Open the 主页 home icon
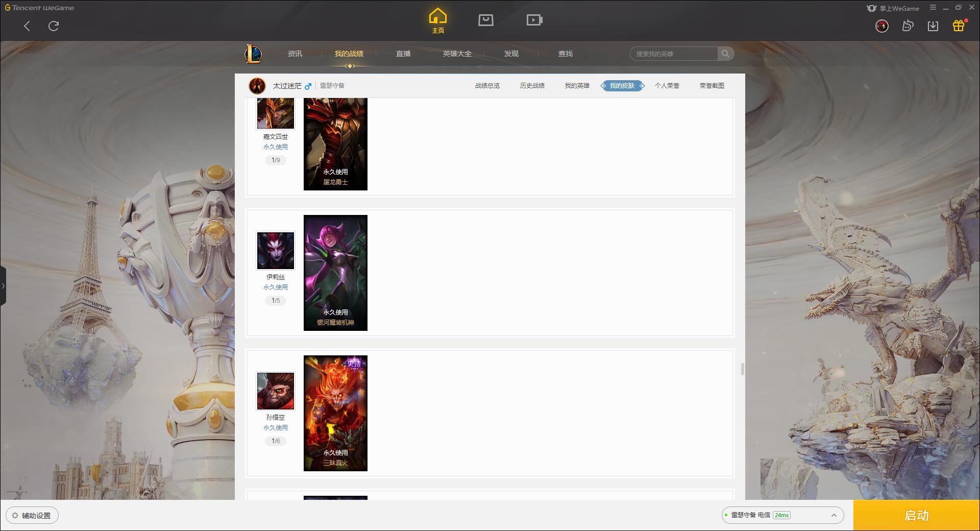This screenshot has width=980, height=531. (437, 21)
